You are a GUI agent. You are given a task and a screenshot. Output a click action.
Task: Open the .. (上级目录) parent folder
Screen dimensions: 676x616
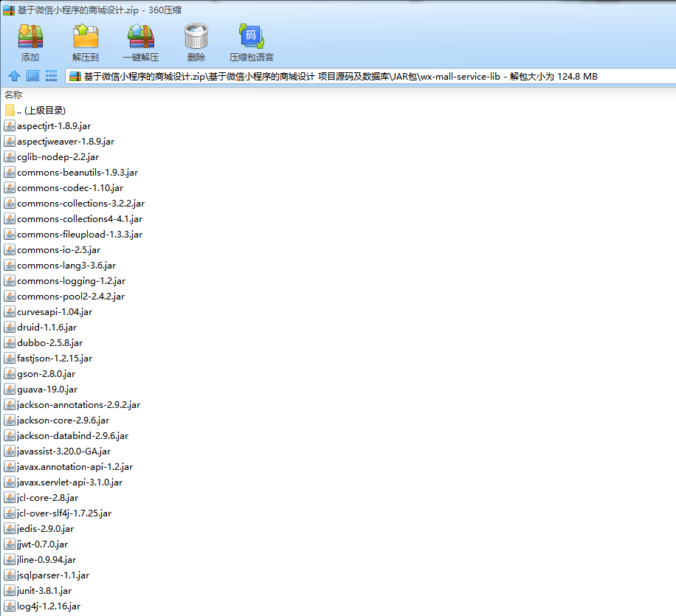coord(35,111)
